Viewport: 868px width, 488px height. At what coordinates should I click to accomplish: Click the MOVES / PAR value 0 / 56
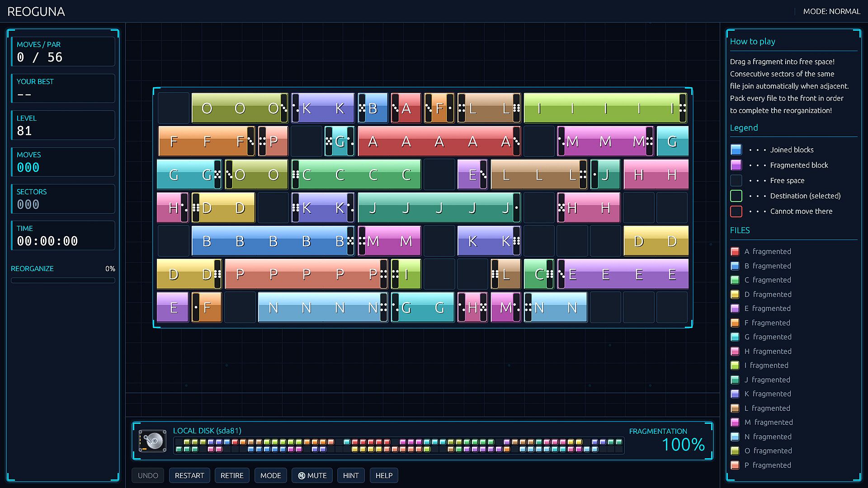[x=40, y=57]
